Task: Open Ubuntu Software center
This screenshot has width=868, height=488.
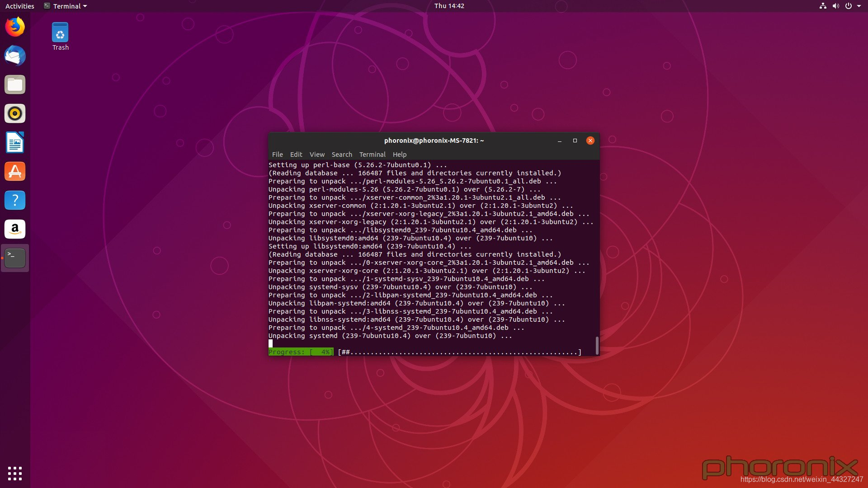Action: pyautogui.click(x=15, y=172)
